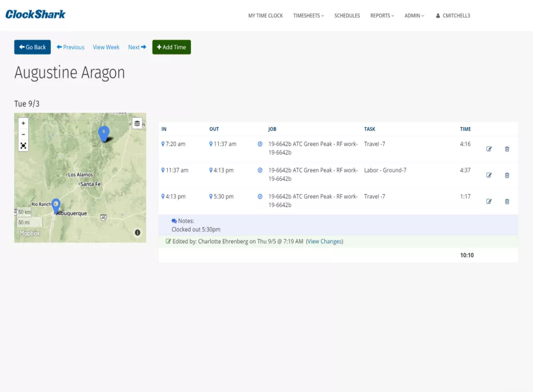Delete the Labor - Ground-7 time entry
533x392 pixels.
point(507,175)
